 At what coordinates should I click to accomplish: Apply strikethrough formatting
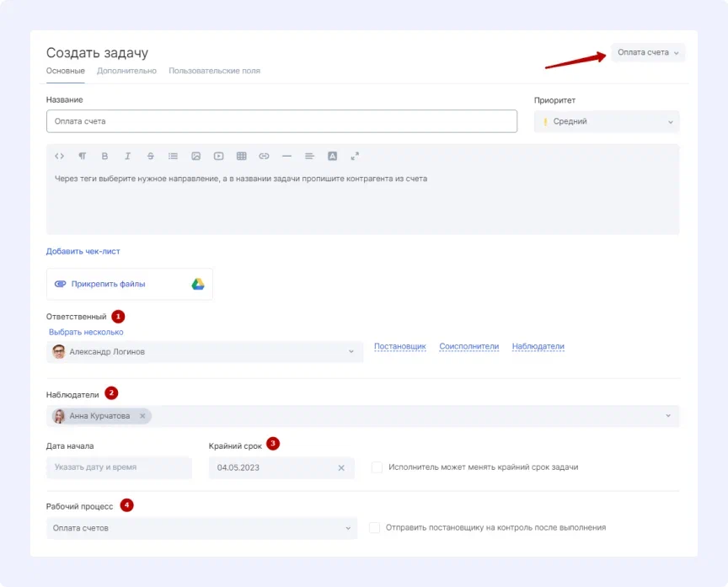(x=150, y=156)
